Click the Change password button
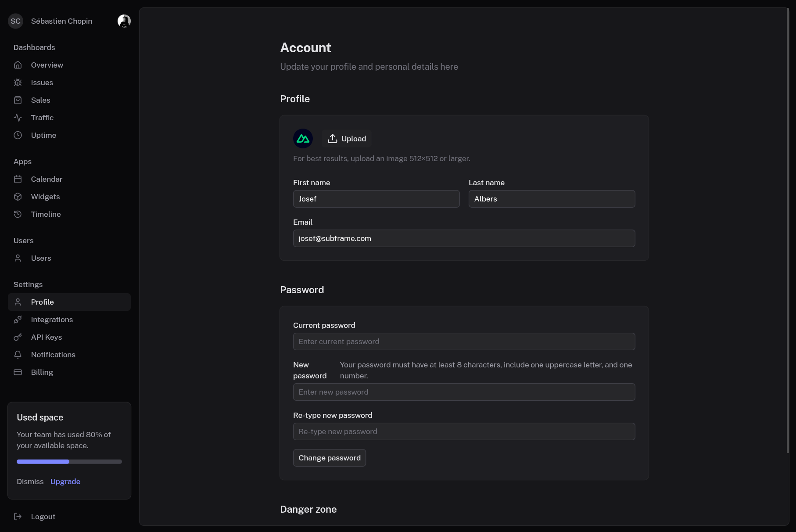This screenshot has height=532, width=796. point(330,458)
